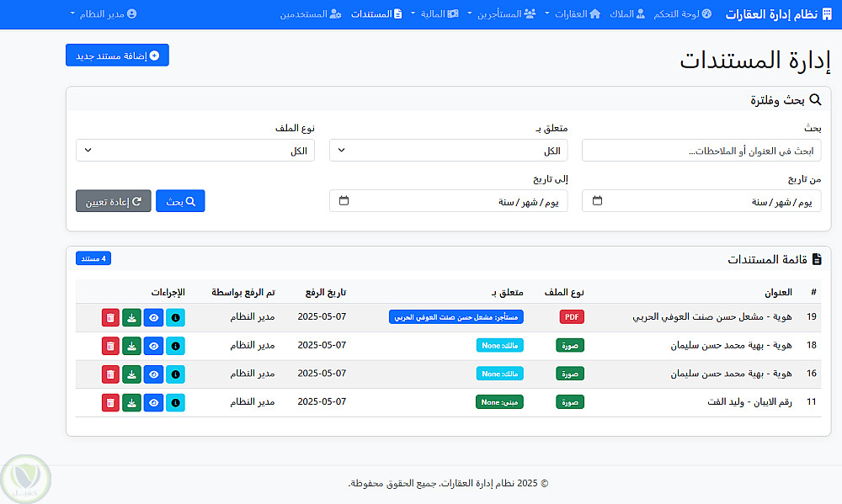Click تاريخ الرفع column header

(x=326, y=292)
